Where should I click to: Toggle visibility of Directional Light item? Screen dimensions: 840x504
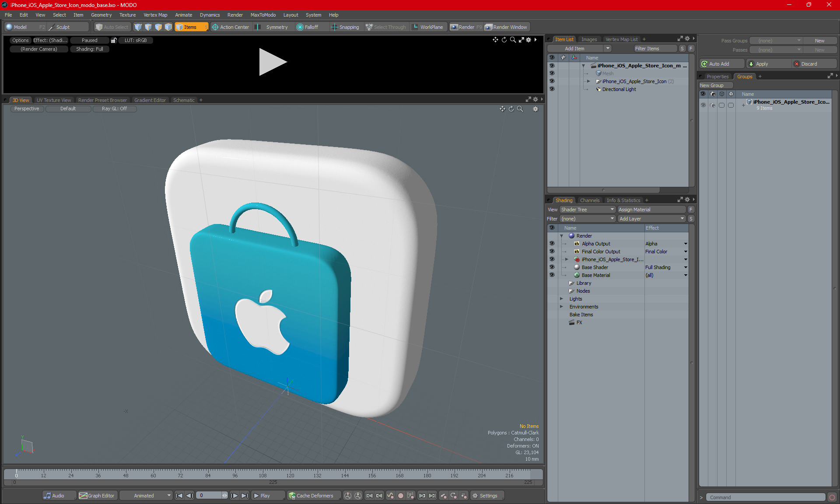pos(552,89)
